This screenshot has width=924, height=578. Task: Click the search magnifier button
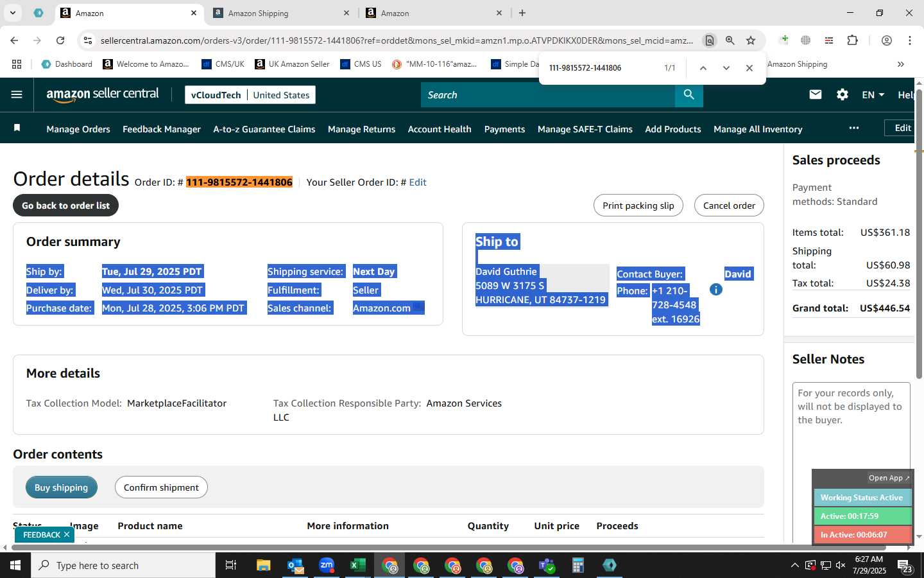coord(689,94)
